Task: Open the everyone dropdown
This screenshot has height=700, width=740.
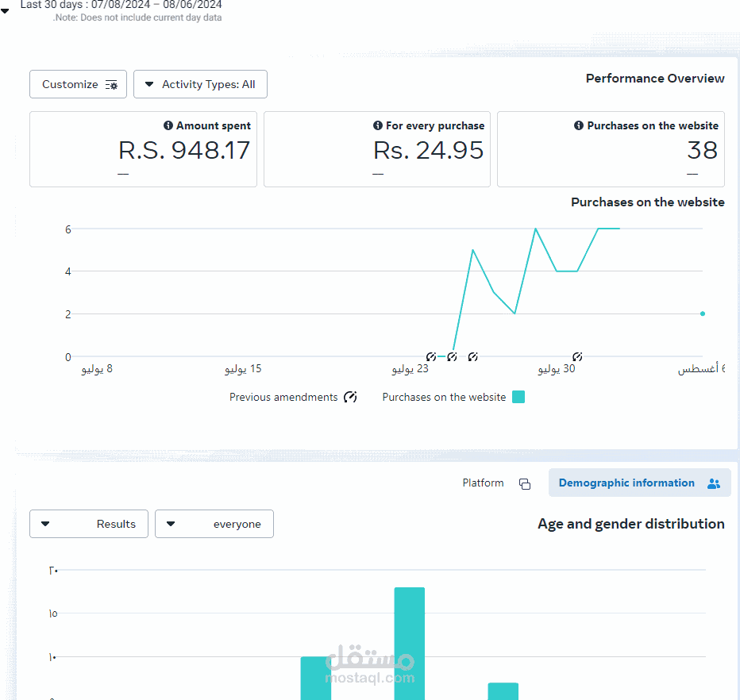Action: 214,524
